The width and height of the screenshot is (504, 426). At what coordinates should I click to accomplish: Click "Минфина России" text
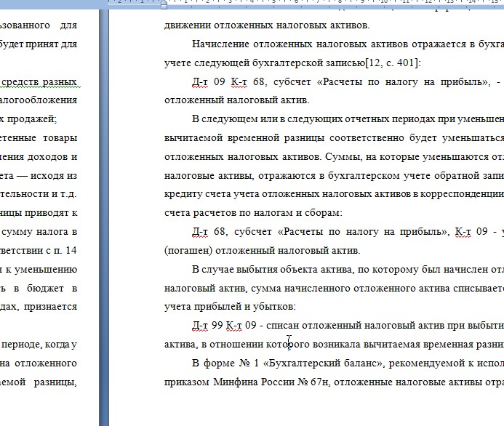coord(254,382)
